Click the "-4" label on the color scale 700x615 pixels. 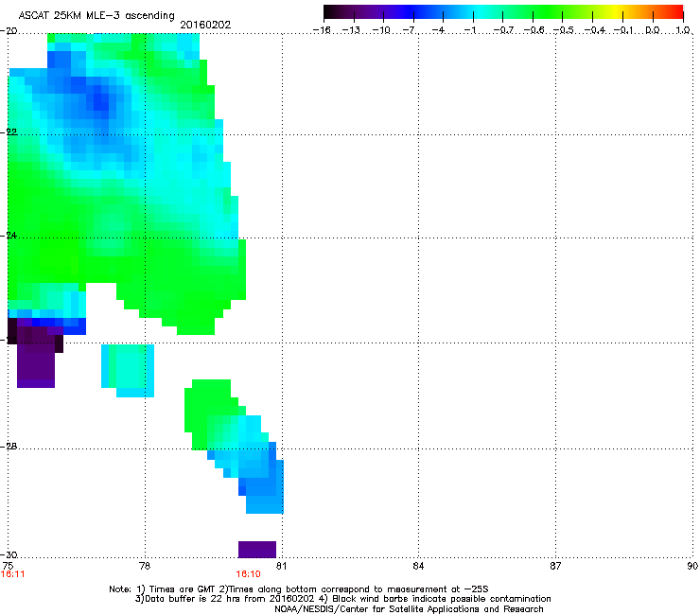point(440,30)
